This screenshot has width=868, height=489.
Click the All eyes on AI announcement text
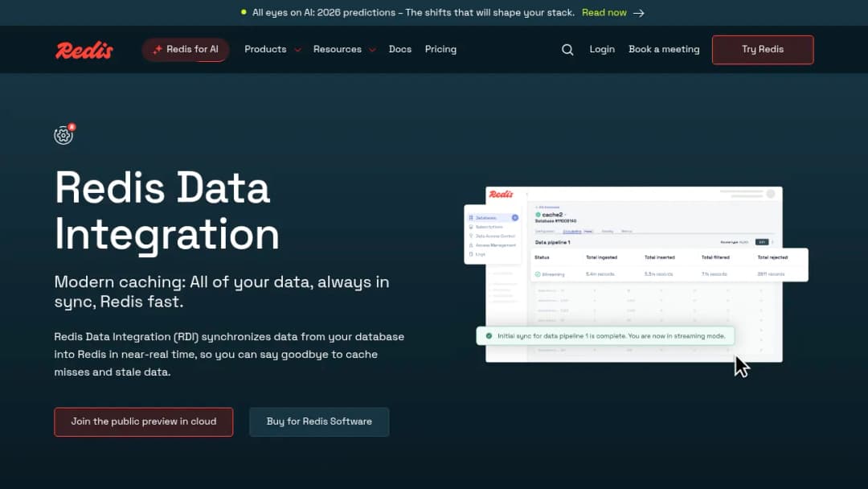pyautogui.click(x=413, y=13)
